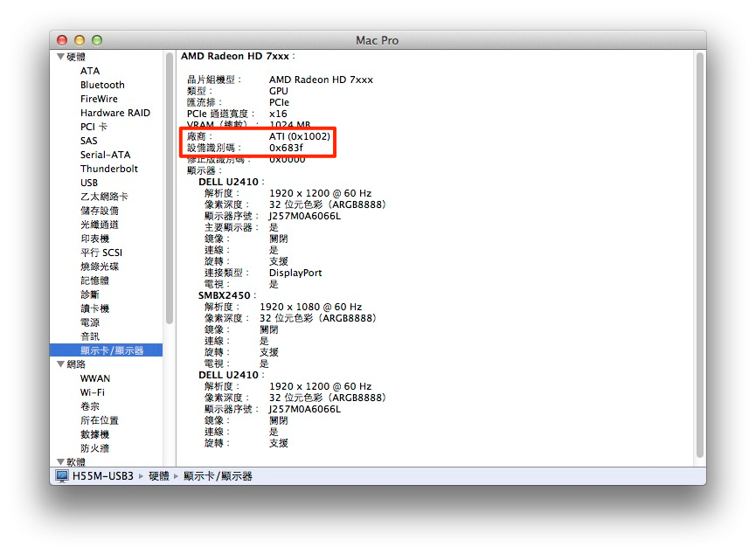Click the 0x683f device ID value
The width and height of the screenshot is (756, 554).
tap(286, 148)
